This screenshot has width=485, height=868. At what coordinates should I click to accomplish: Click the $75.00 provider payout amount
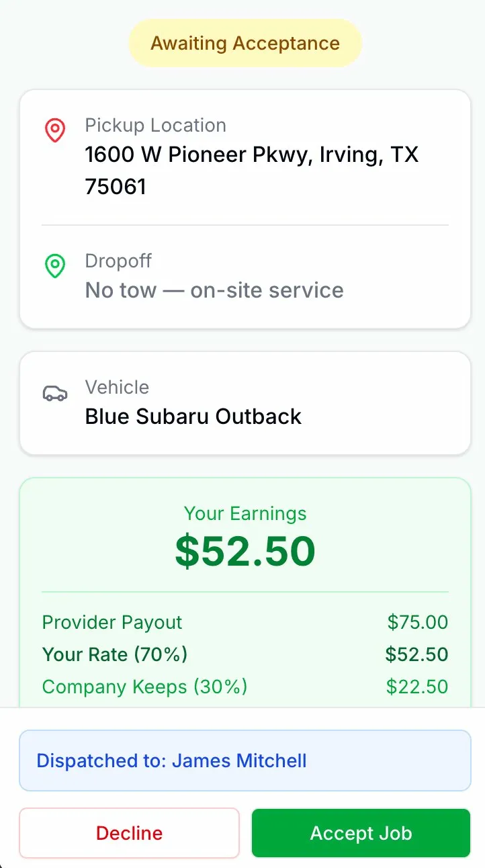tap(417, 622)
